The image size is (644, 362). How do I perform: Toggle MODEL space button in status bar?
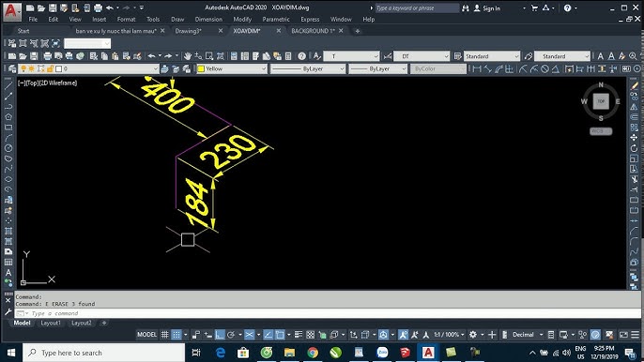point(146,335)
